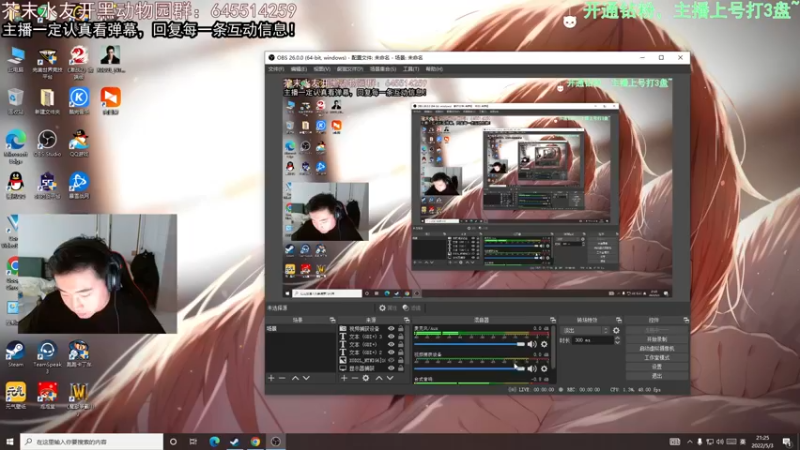The image size is (800, 450).
Task: Toggle visibility of Text (GDI+) 3 source
Action: (x=391, y=337)
